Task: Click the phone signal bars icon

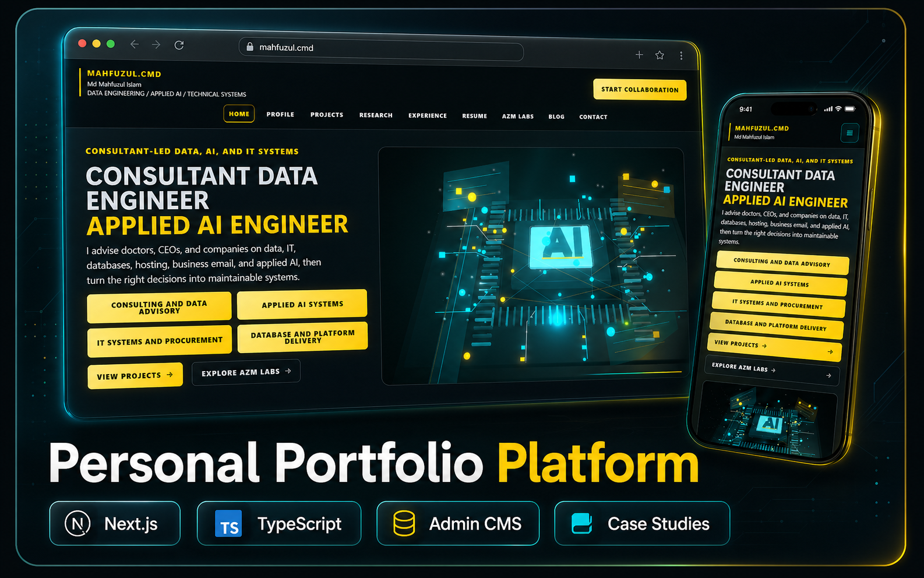Action: click(828, 109)
